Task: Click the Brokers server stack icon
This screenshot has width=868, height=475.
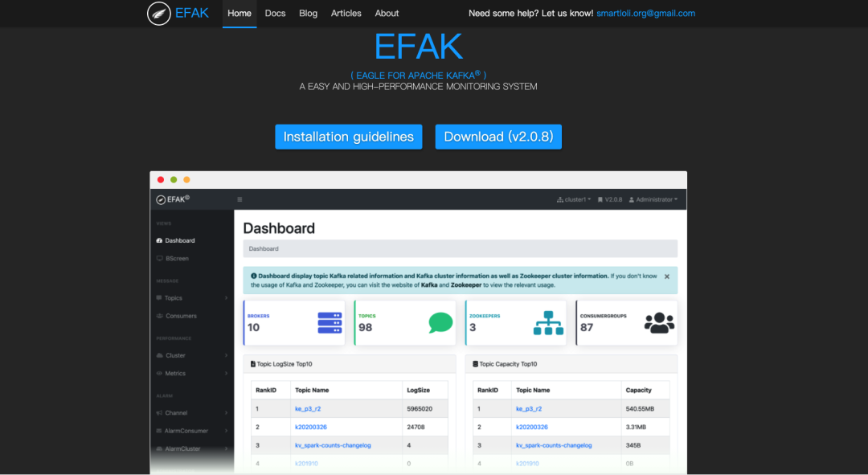Action: tap(330, 323)
